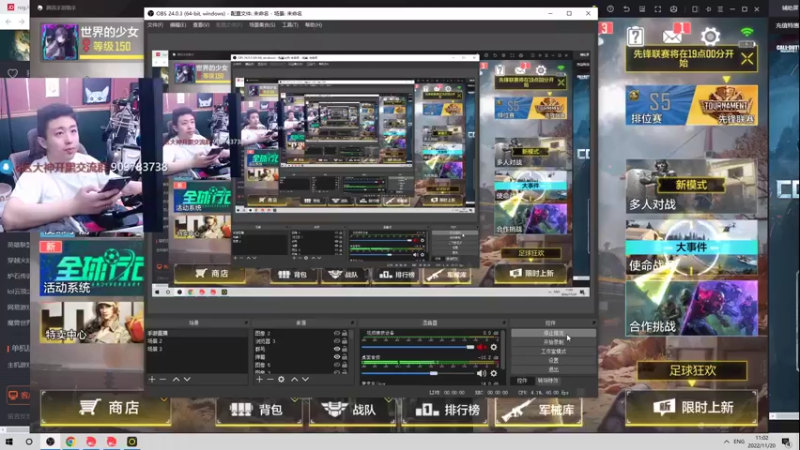Open the 商店 shop in the game

pyautogui.click(x=107, y=408)
